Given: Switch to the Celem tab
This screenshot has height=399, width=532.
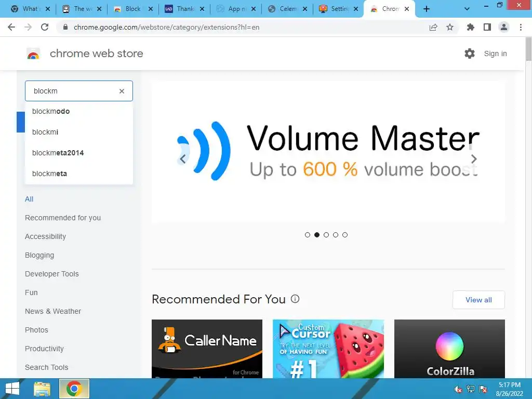Looking at the screenshot, I should [x=287, y=9].
